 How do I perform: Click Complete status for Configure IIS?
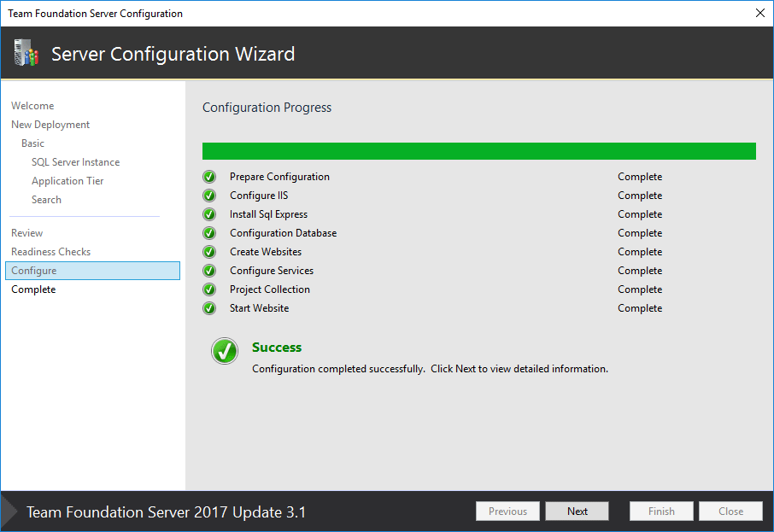click(x=640, y=196)
